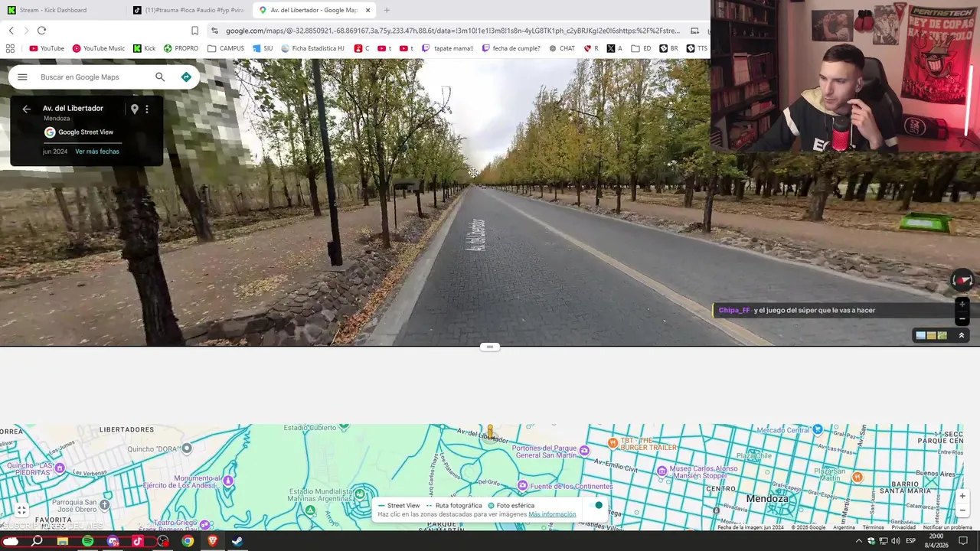
Task: Zoom in the lower map with plus
Action: pyautogui.click(x=962, y=496)
